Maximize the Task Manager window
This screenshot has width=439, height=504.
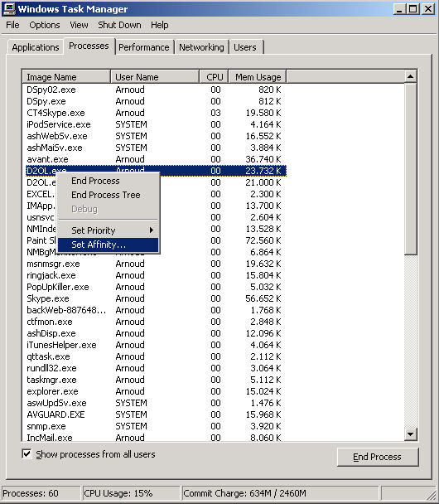coord(413,9)
